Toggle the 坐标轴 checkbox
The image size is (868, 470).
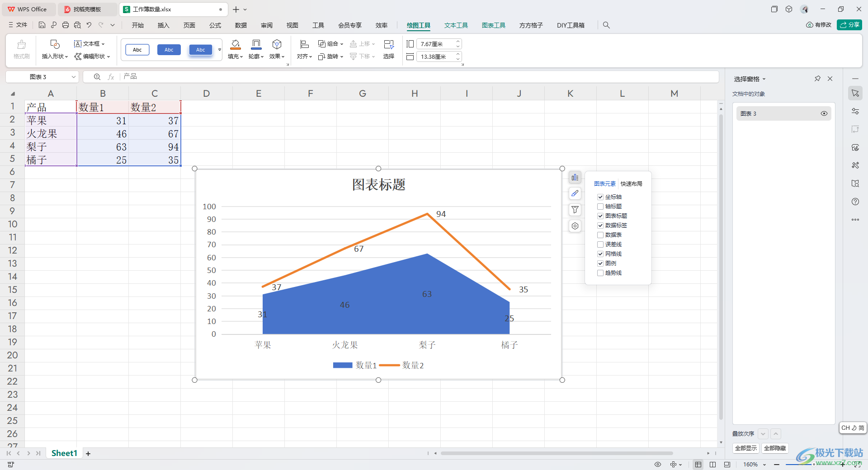tap(600, 197)
